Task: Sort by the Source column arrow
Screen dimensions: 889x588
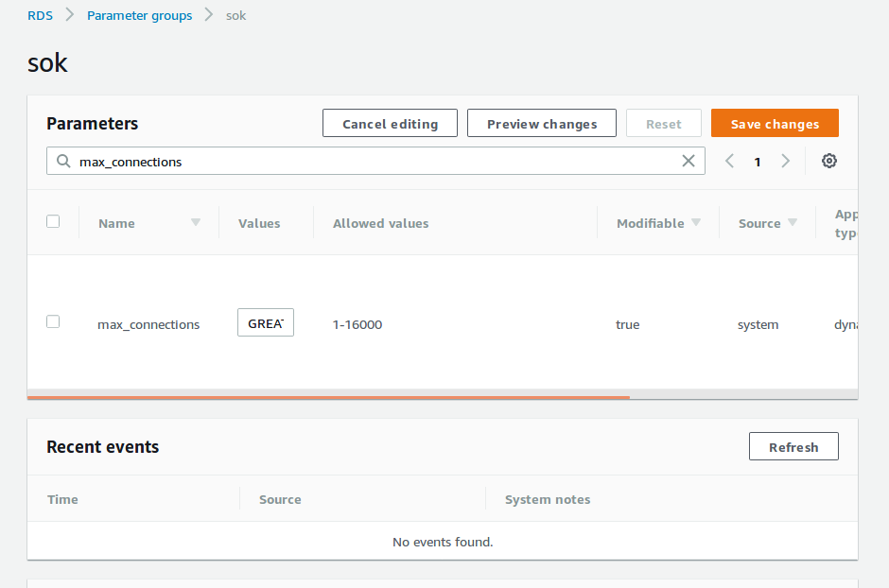Action: pos(793,223)
